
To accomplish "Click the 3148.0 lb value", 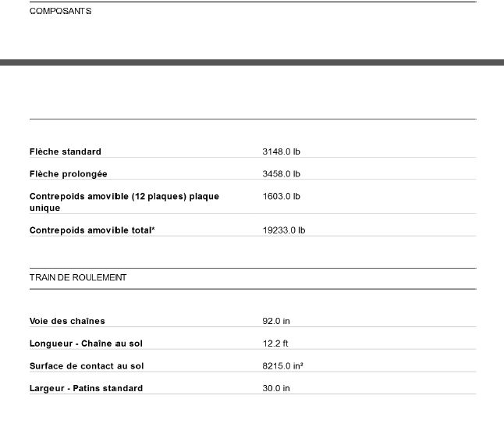I will (281, 151).
